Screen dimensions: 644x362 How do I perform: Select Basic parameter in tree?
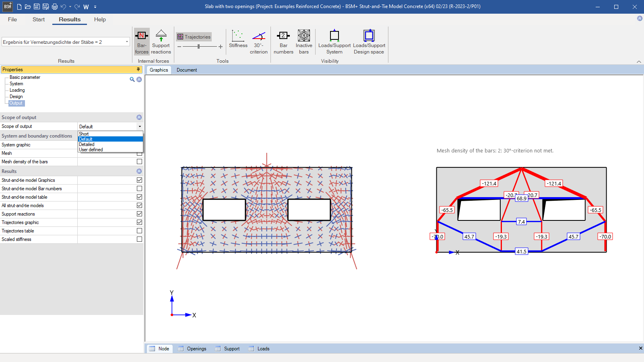point(25,77)
